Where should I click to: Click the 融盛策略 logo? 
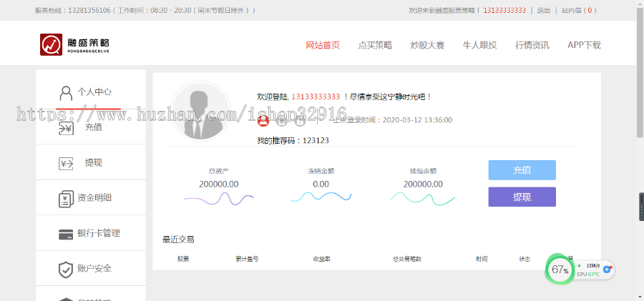(x=74, y=44)
